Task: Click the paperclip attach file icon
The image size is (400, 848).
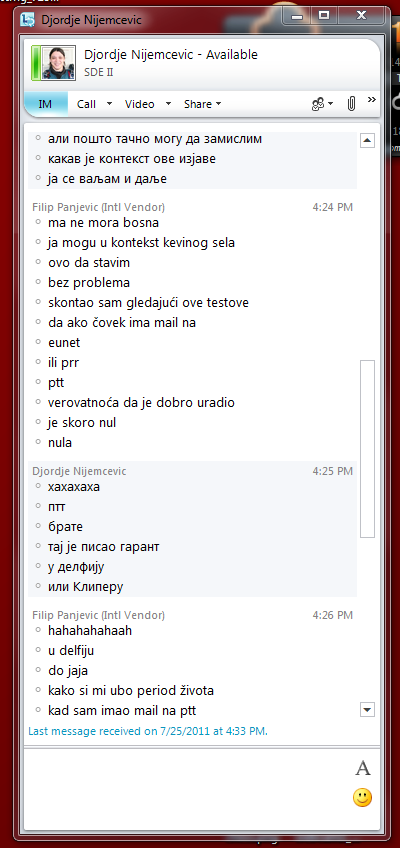Action: tap(351, 104)
